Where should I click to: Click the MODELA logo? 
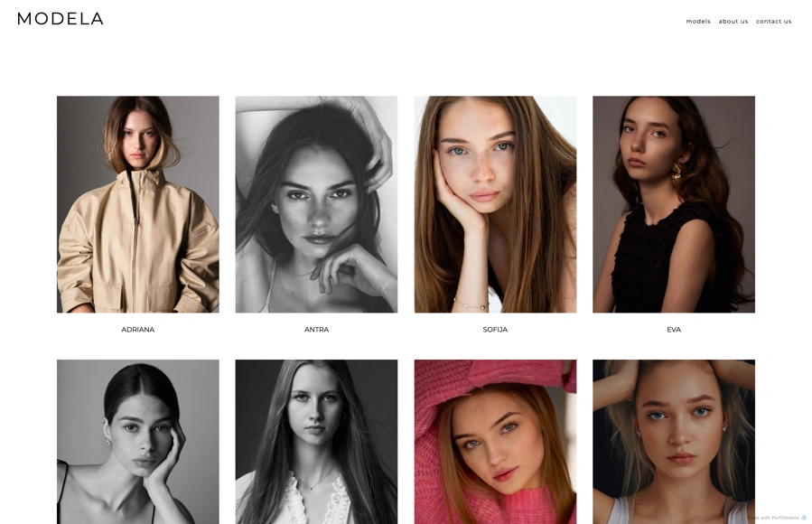[61, 19]
